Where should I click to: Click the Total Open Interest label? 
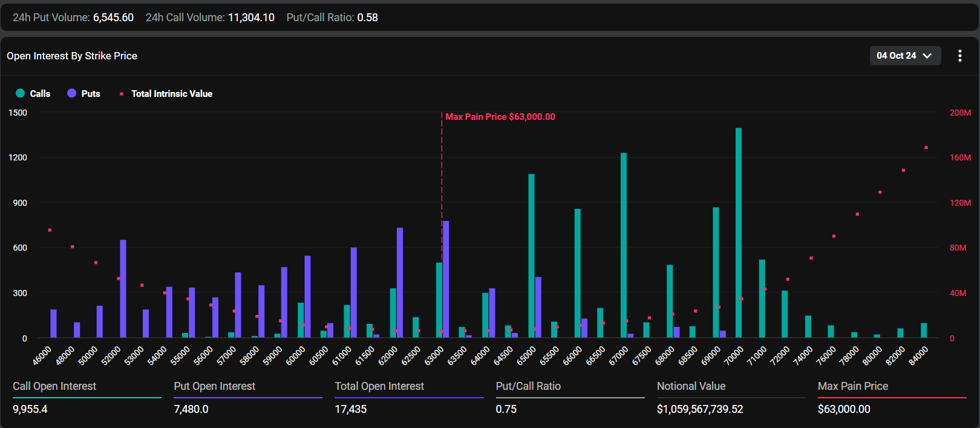pyautogui.click(x=379, y=386)
